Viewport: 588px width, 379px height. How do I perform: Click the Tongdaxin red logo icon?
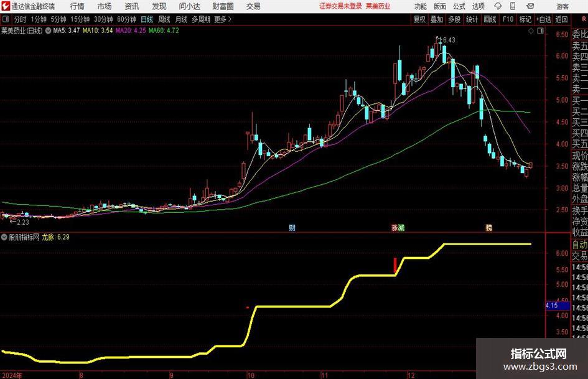pyautogui.click(x=5, y=6)
